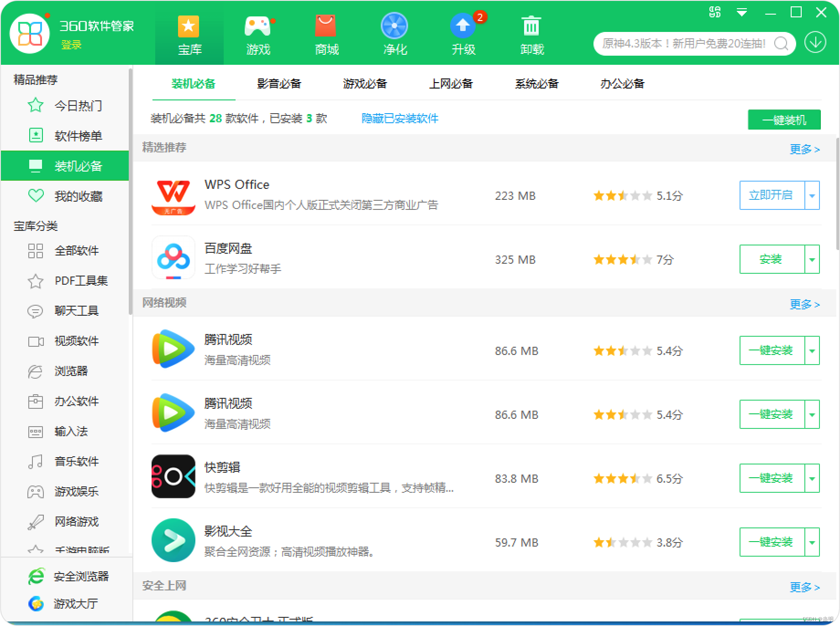
Task: Open the install options dropdown for 百度网盘
Action: click(812, 259)
